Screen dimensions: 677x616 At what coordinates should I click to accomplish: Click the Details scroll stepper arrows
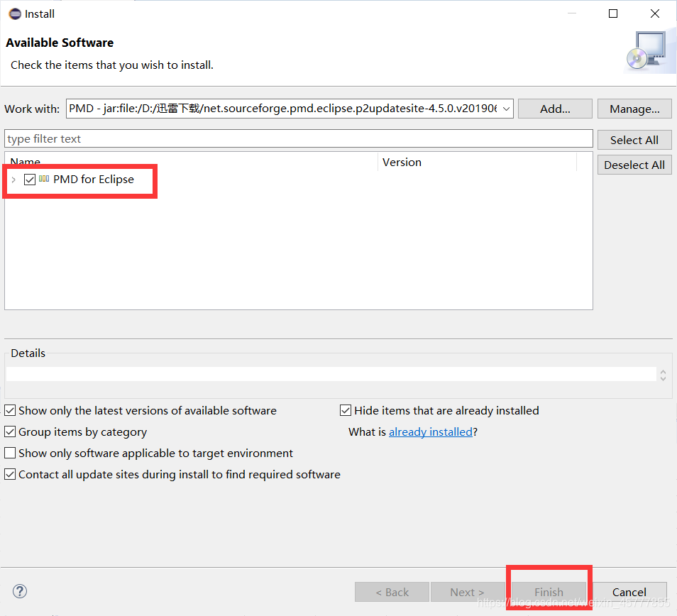(664, 375)
